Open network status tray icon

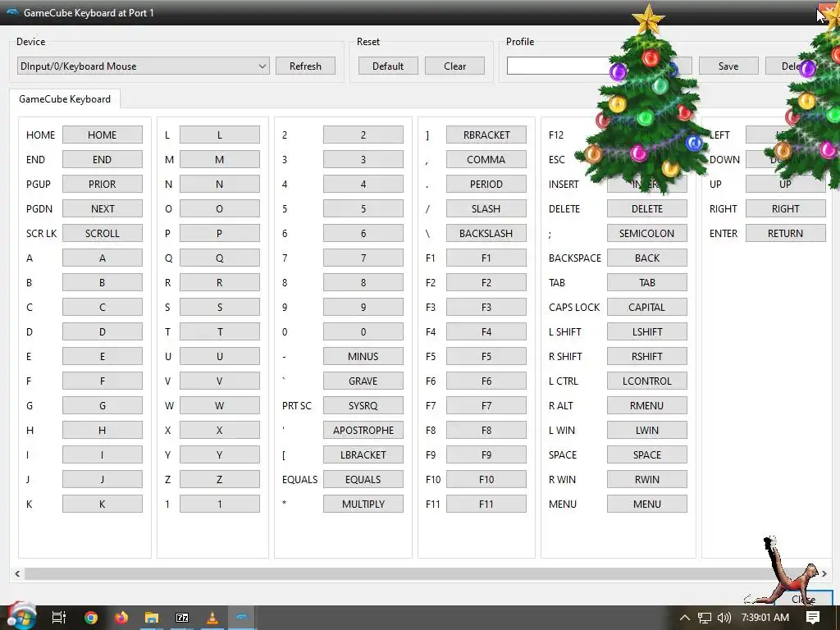[x=705, y=618]
